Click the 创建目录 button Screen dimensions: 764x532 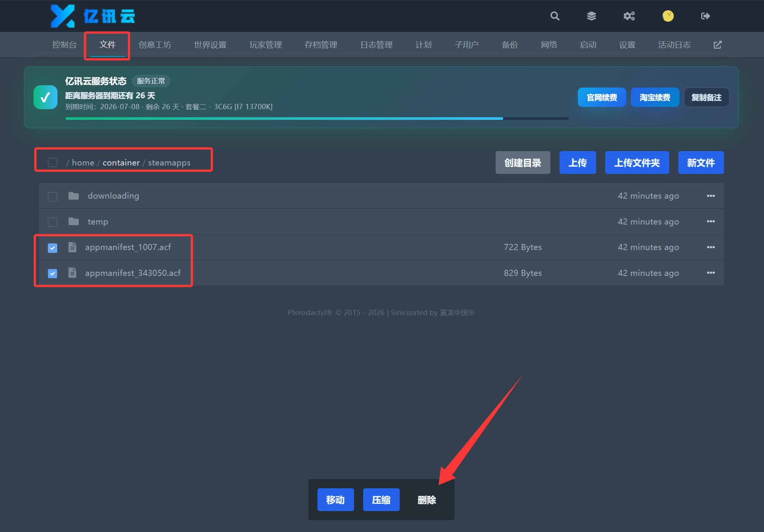tap(523, 163)
